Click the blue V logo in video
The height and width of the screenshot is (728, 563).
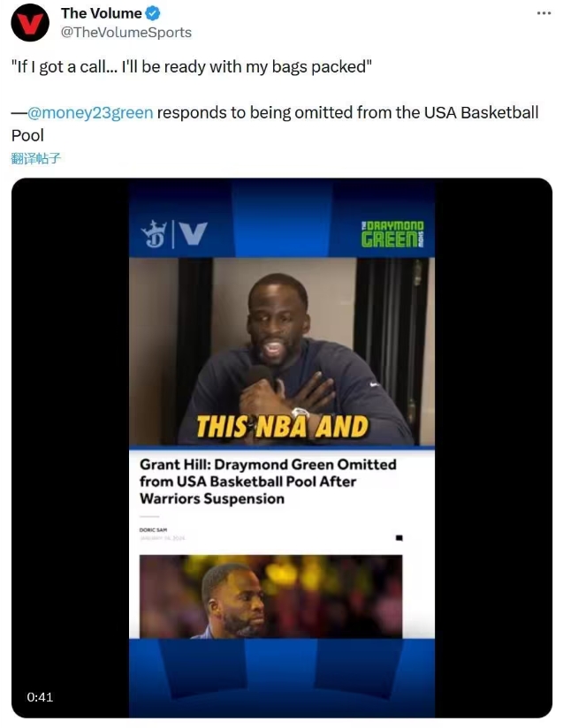click(194, 233)
